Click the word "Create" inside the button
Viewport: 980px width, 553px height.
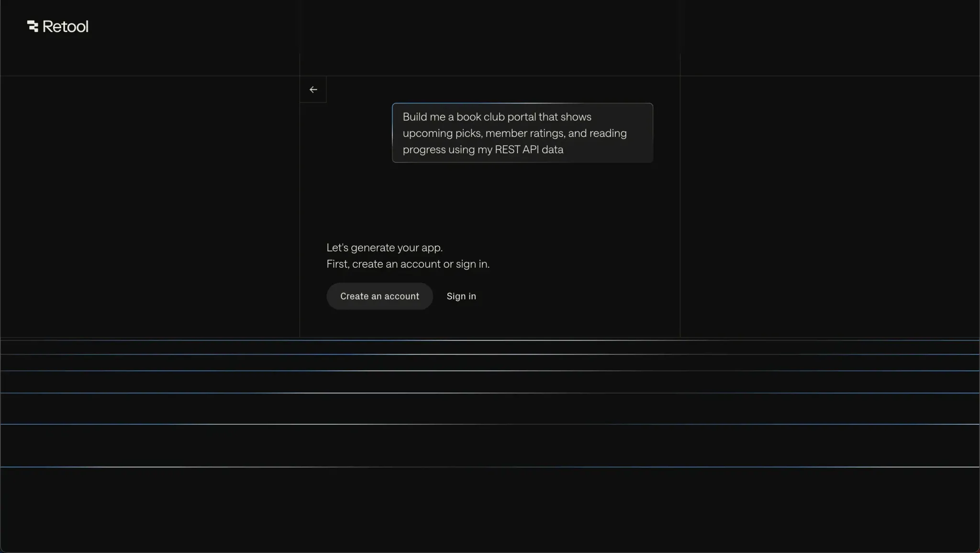click(x=354, y=296)
